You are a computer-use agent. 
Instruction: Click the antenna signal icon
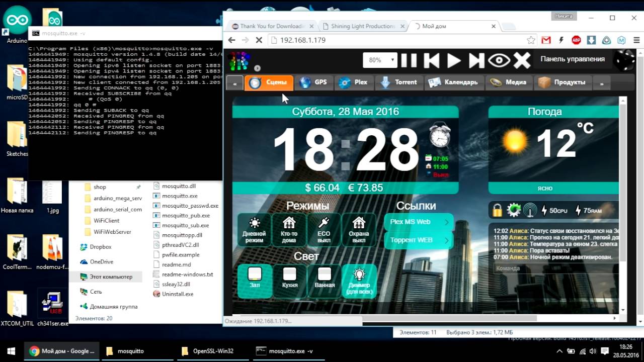pos(530,210)
